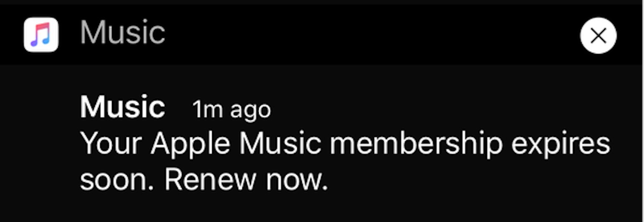Viewport: 644px width, 222px height.
Task: Click dark card area left of message
Action: click(x=40, y=142)
